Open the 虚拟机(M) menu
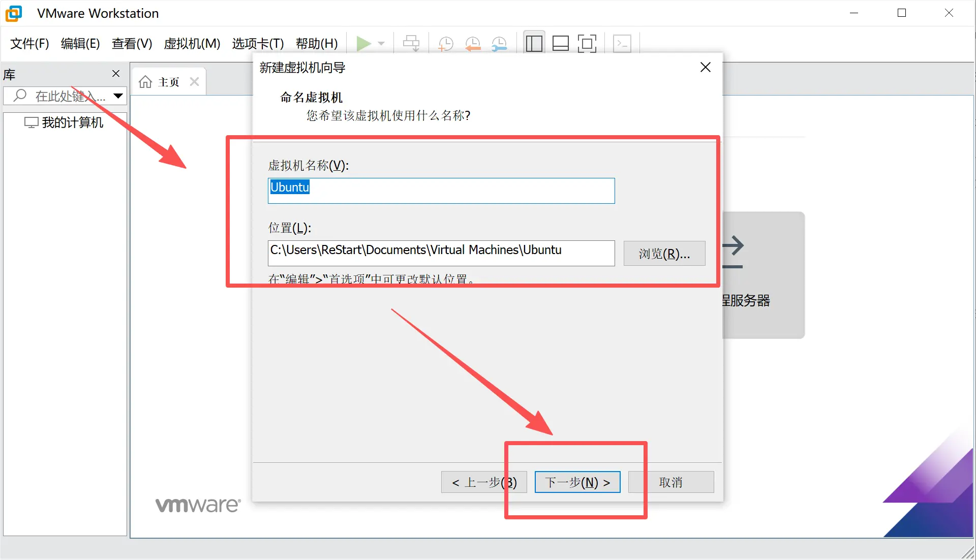The image size is (976, 560). tap(192, 44)
